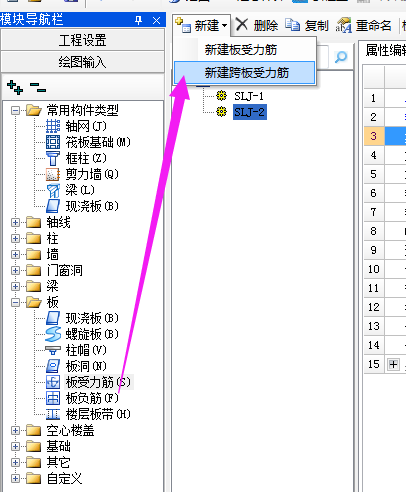Expand the 柱 folder
Screen dimensions: 406x492
[x=15, y=238]
